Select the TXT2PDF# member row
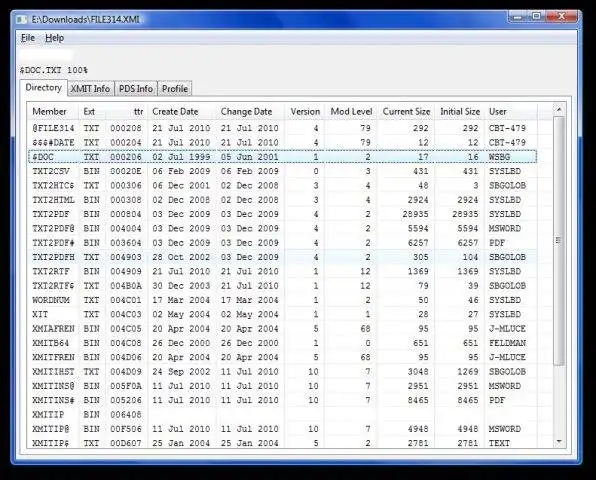 point(282,243)
